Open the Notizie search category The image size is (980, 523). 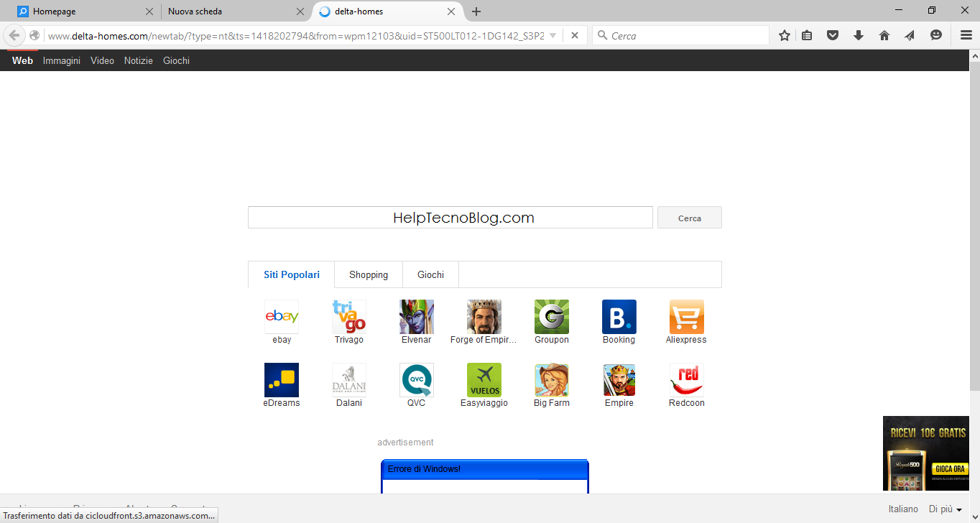139,61
